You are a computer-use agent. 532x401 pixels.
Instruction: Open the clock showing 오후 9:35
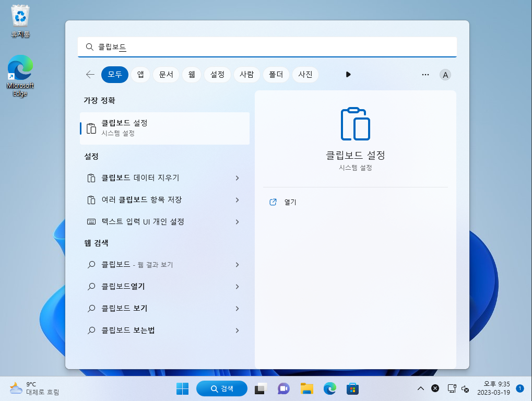tap(494, 388)
